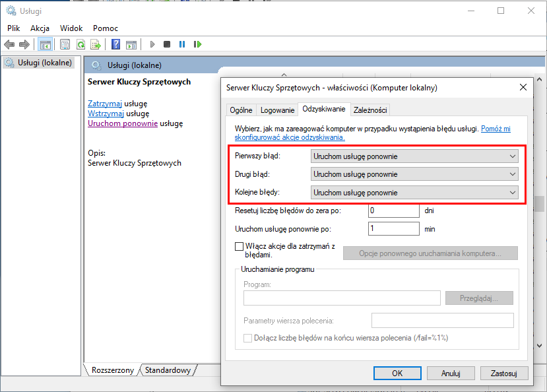Image resolution: width=547 pixels, height=392 pixels.
Task: Restart service with the toolbar restart icon
Action: coord(197,44)
